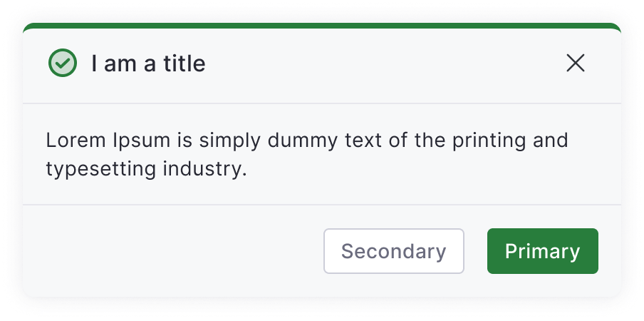Click empty header space between title and X
Image resolution: width=644 pixels, height=321 pixels.
pos(385,64)
